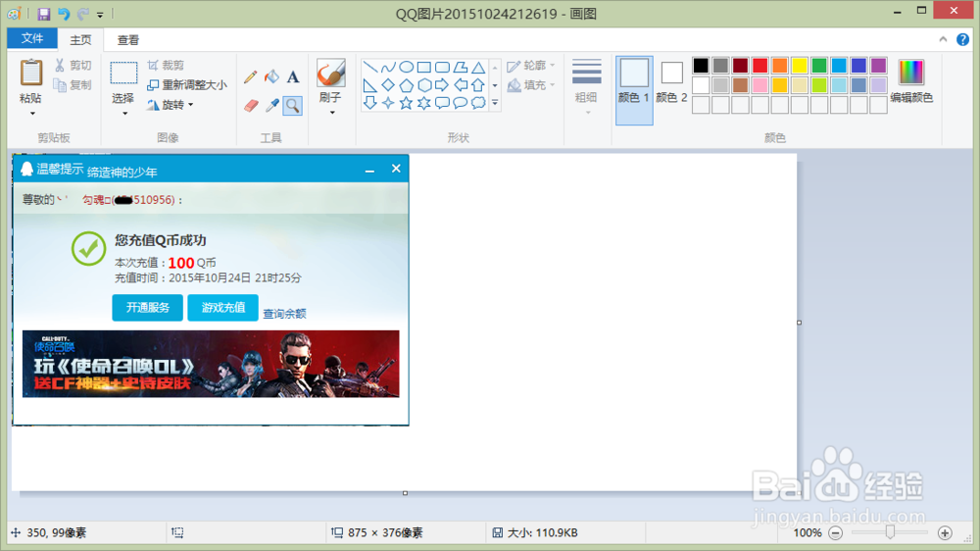980x551 pixels.
Task: Choose the Diamond shape
Action: (x=388, y=85)
